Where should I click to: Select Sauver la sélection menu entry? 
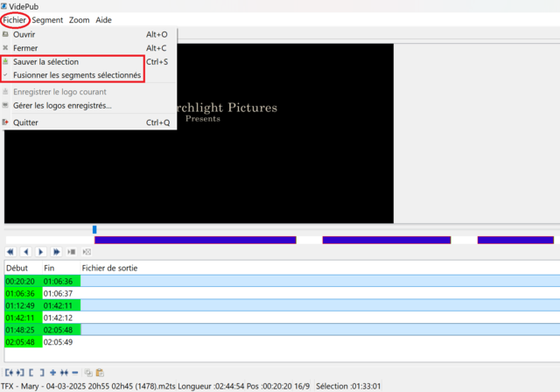pos(88,62)
